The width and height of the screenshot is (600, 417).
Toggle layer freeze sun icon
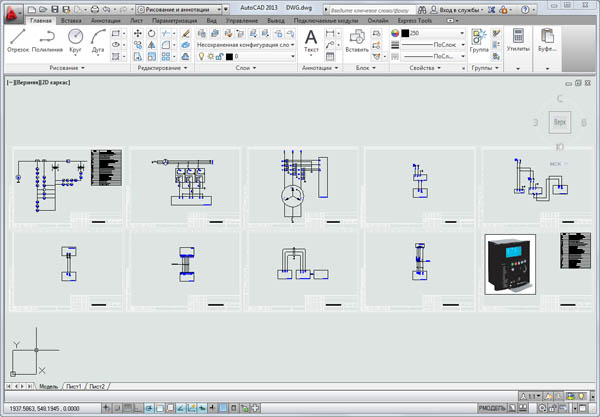pos(210,57)
